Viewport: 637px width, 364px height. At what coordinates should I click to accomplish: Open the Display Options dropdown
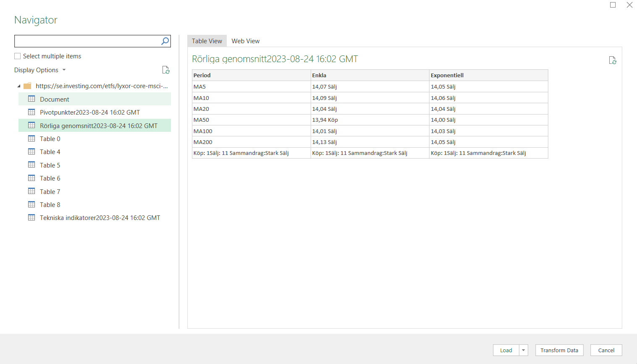pos(40,70)
